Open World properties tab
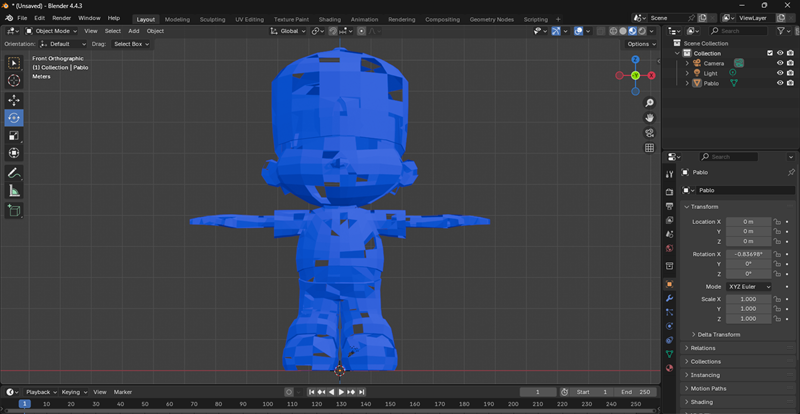Image resolution: width=800 pixels, height=414 pixels. pos(670,249)
